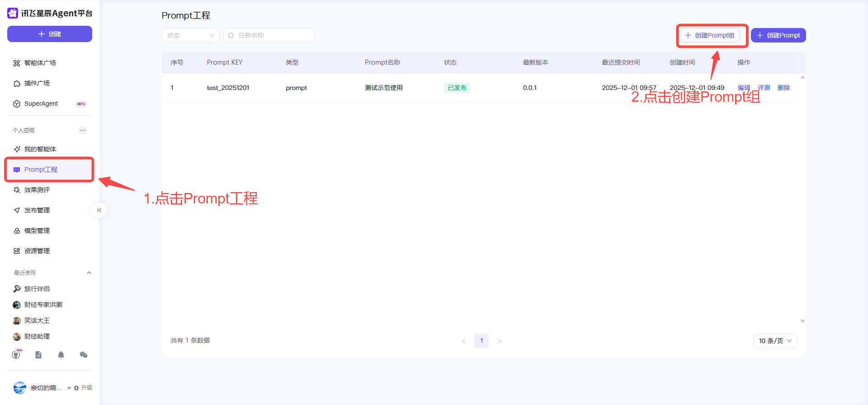Open the WeChat contact icon
This screenshot has width=868, height=405.
point(84,355)
